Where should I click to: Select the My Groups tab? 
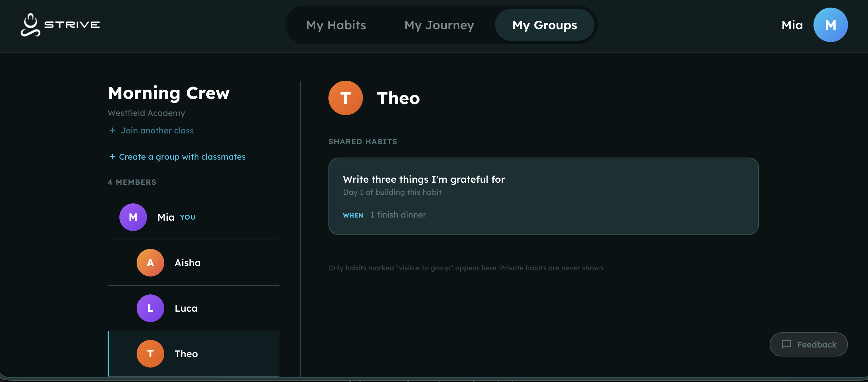pos(544,25)
